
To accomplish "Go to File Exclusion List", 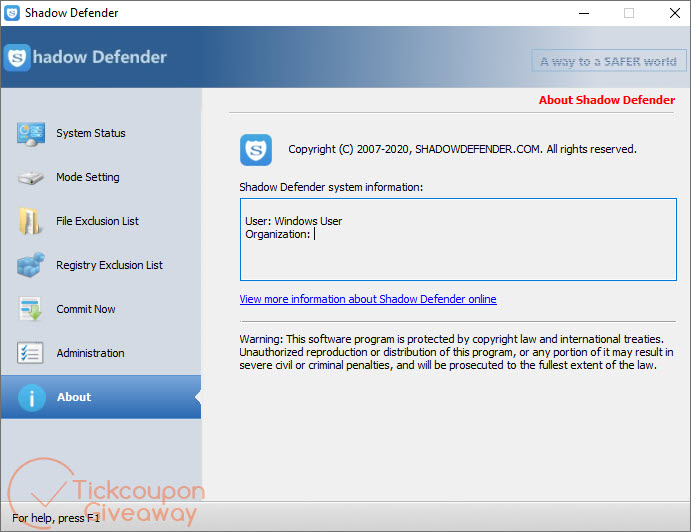I will pos(97,222).
